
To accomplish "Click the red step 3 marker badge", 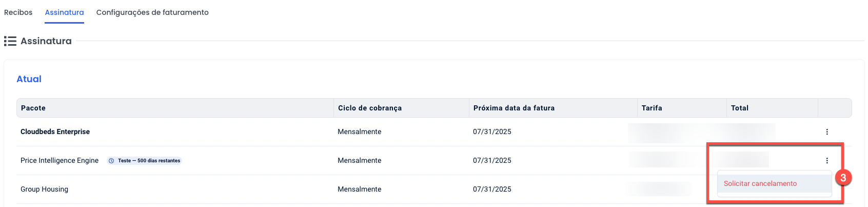I will coord(843,178).
